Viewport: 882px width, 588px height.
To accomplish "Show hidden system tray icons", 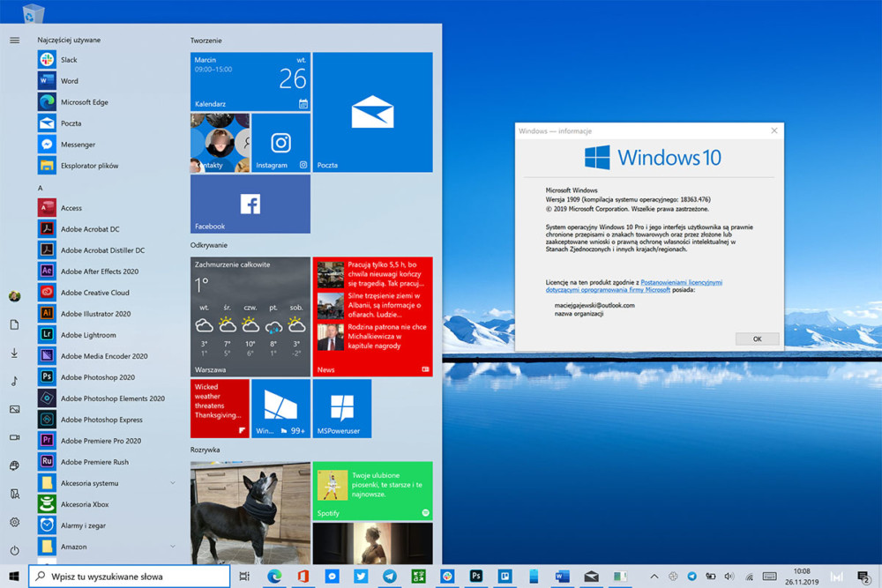I will [654, 577].
